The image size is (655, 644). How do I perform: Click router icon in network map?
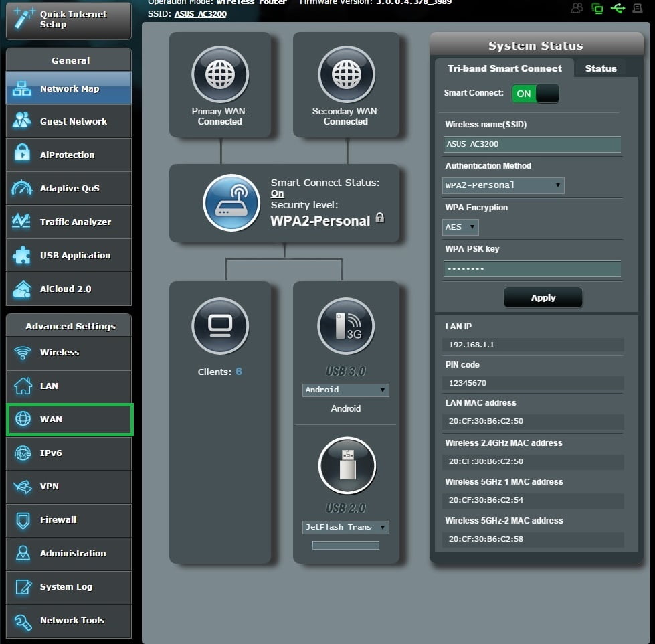click(231, 203)
